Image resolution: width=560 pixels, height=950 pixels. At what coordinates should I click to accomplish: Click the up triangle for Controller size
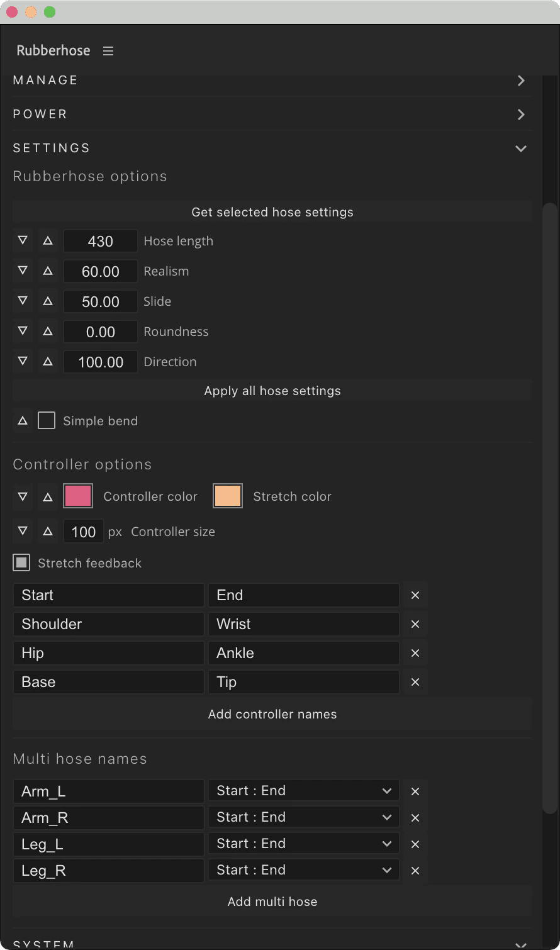(48, 532)
